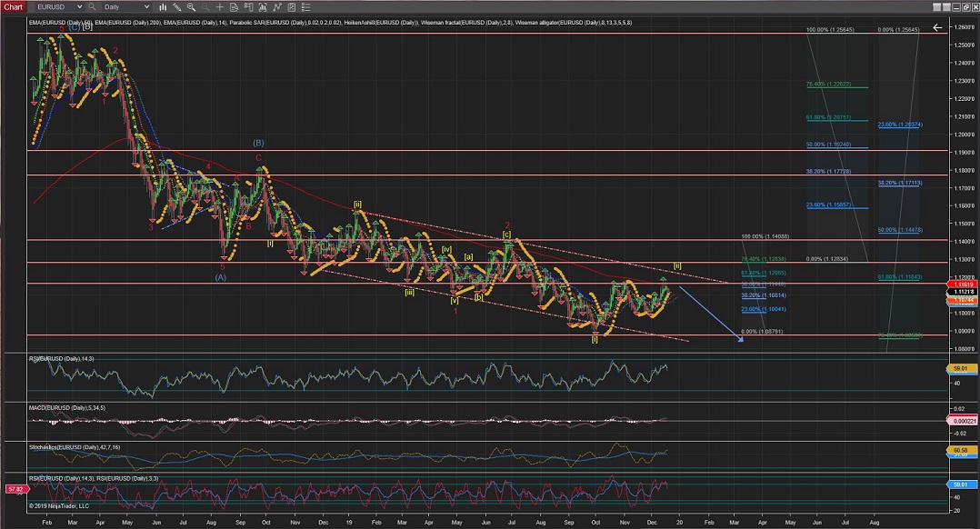Open the Chart Trader icon
The height and width of the screenshot is (529, 980).
pos(248,6)
